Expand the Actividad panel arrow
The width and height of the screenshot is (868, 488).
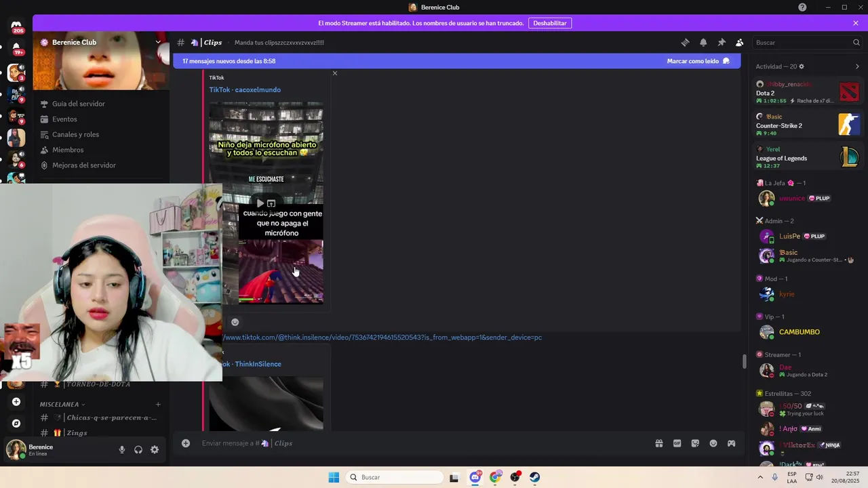click(x=857, y=66)
